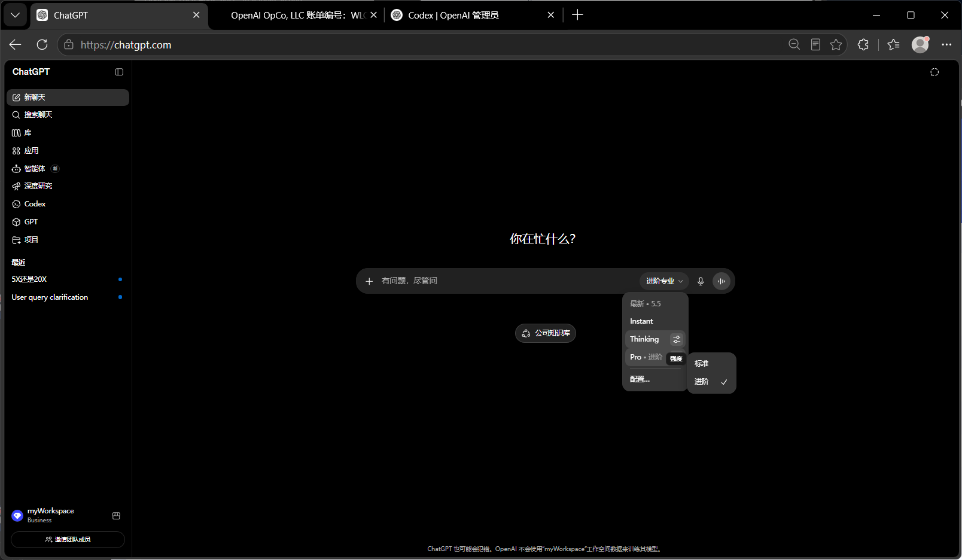Click the plus attach button in composer
Viewport: 962px width, 560px height.
point(369,281)
